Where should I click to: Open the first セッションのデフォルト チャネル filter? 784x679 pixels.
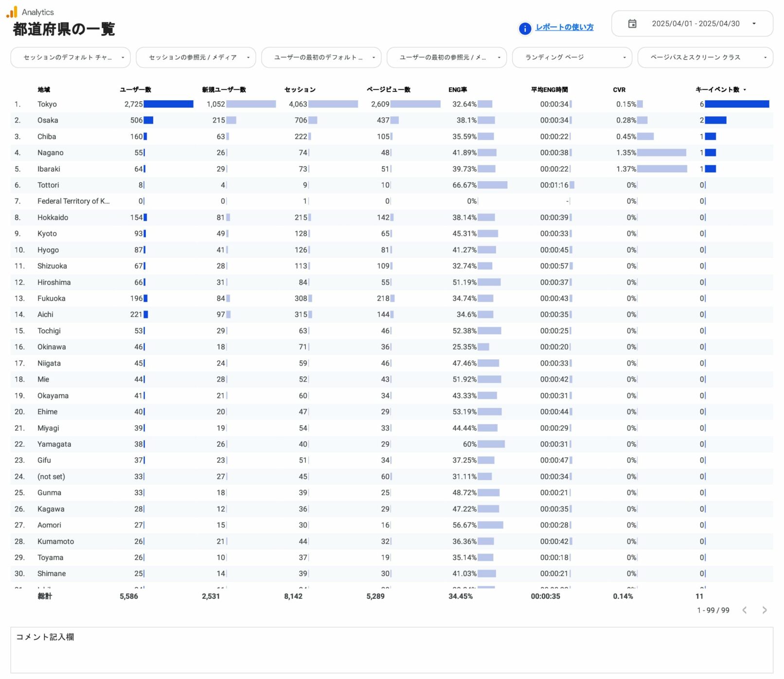pyautogui.click(x=70, y=57)
